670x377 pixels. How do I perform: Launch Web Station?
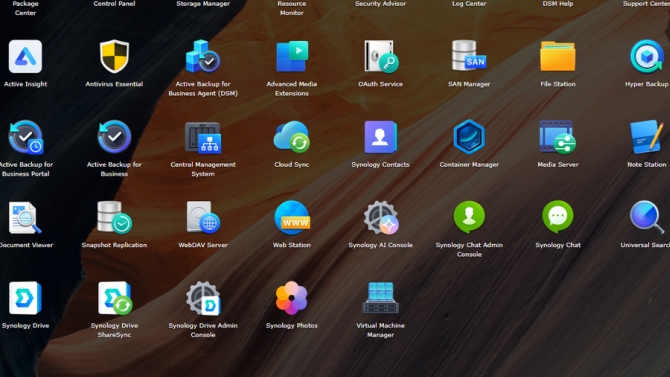tap(292, 218)
